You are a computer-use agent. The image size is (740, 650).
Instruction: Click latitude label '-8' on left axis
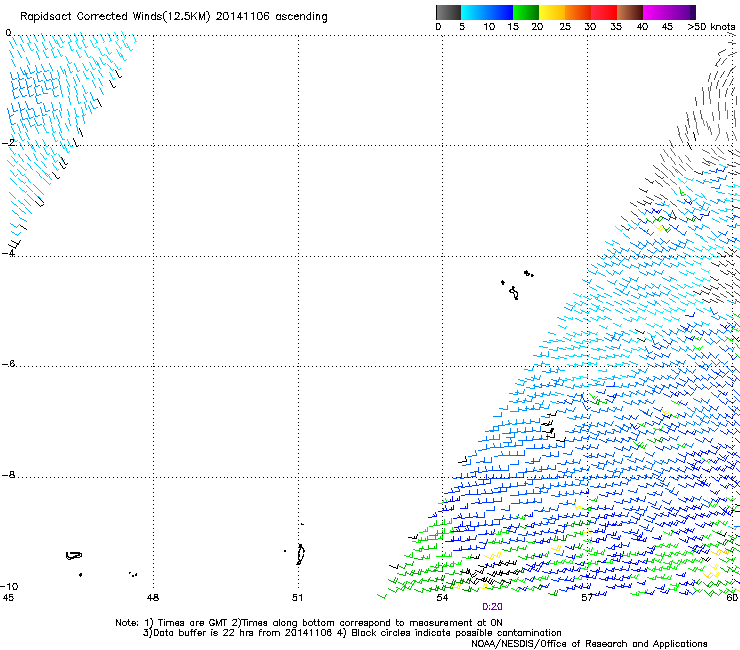click(8, 474)
